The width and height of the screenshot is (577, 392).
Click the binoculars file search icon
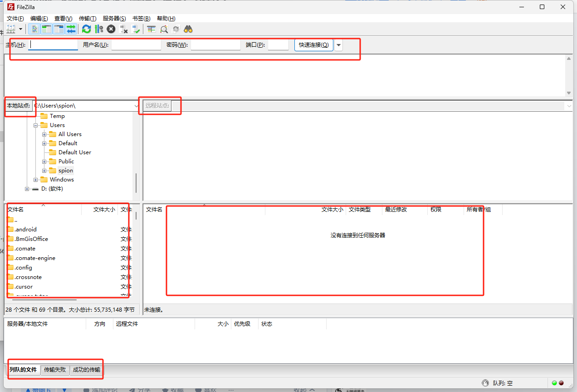click(188, 29)
